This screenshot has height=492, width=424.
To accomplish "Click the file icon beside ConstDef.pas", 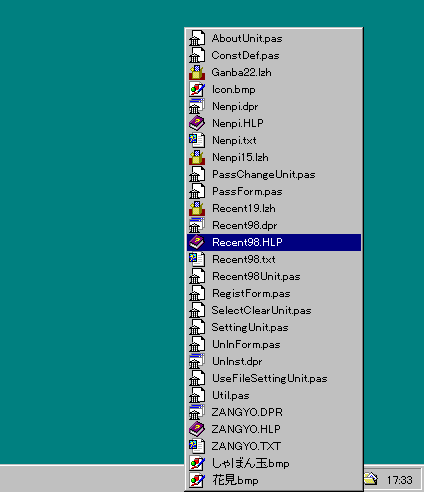I will tap(197, 55).
